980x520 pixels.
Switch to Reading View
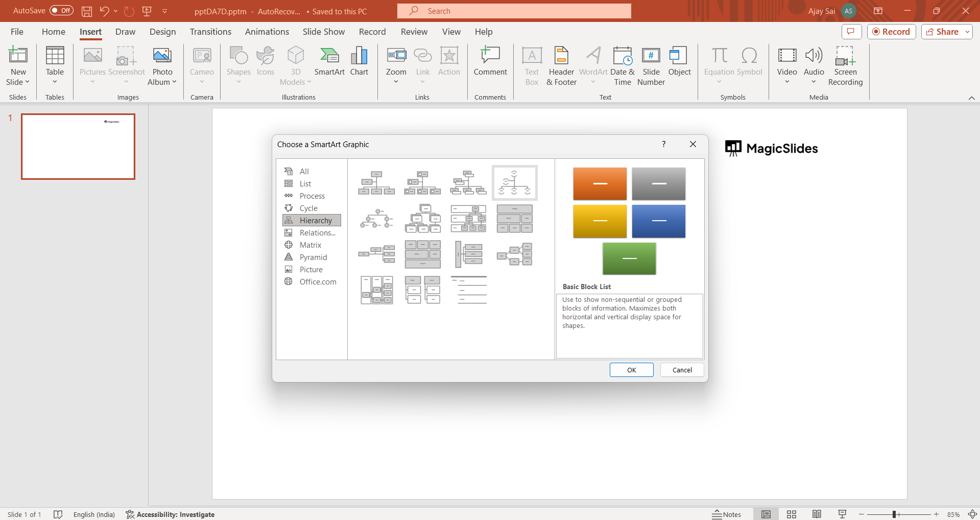coord(817,514)
